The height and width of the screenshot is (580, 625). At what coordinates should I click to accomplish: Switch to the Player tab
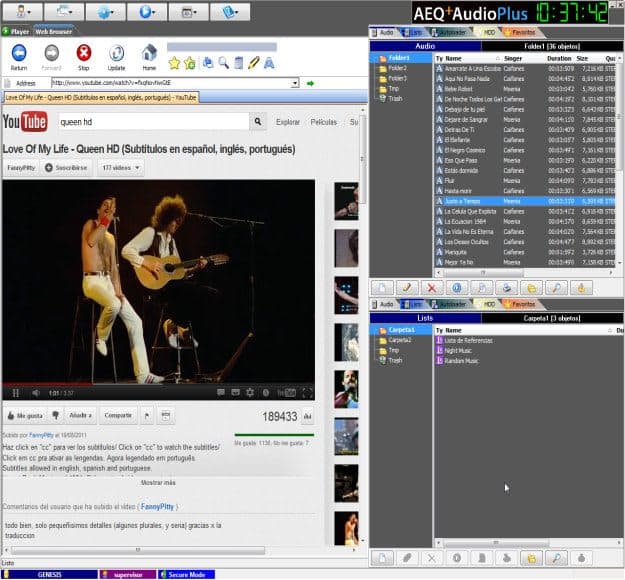[x=16, y=31]
